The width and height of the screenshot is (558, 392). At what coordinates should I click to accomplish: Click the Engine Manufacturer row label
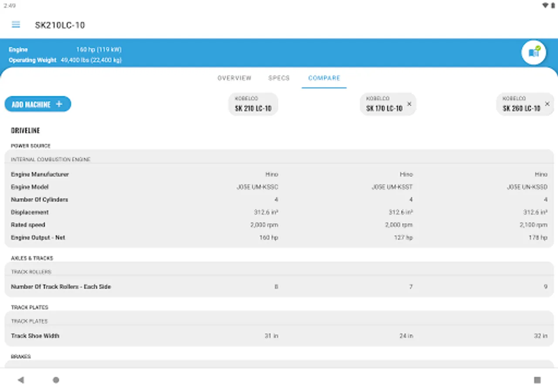point(40,174)
